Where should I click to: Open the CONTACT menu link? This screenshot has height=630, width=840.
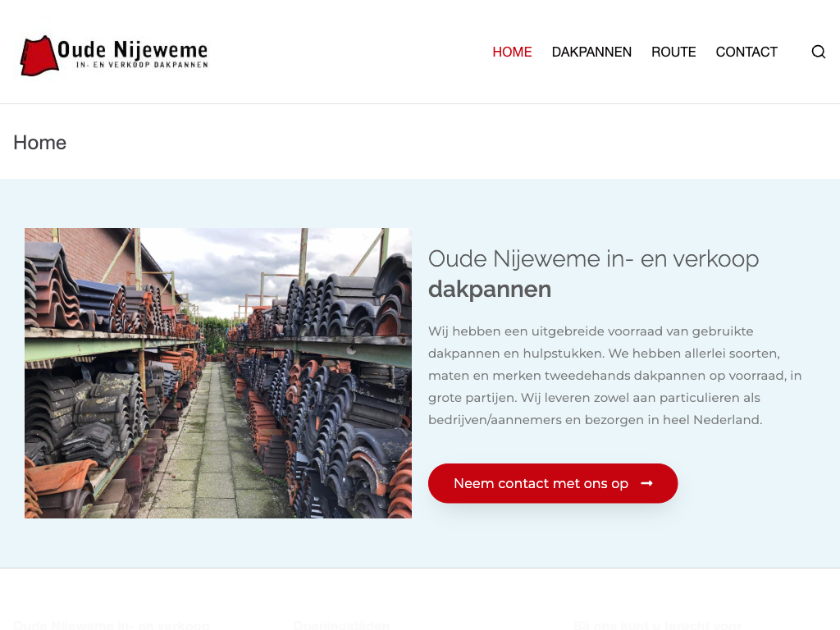click(x=746, y=52)
